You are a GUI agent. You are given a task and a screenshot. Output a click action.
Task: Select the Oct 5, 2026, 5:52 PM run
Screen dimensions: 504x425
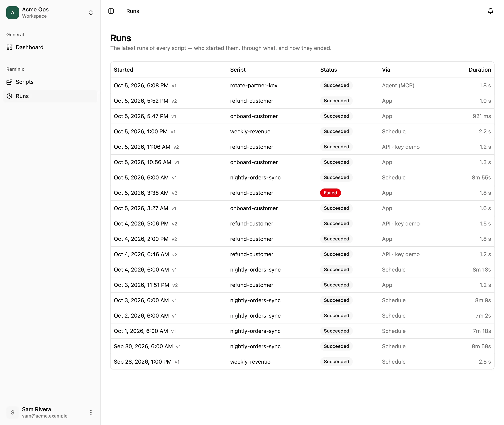coord(302,101)
